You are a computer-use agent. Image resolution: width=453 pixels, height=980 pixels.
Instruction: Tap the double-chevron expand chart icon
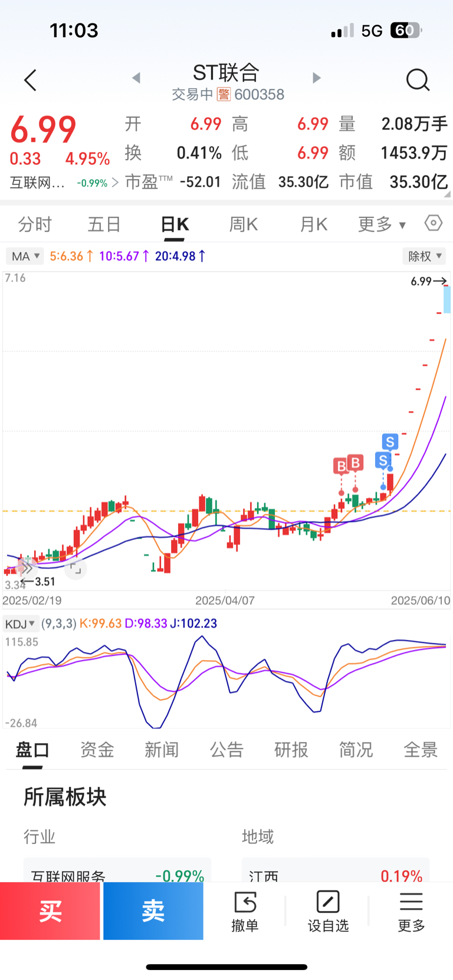click(27, 568)
